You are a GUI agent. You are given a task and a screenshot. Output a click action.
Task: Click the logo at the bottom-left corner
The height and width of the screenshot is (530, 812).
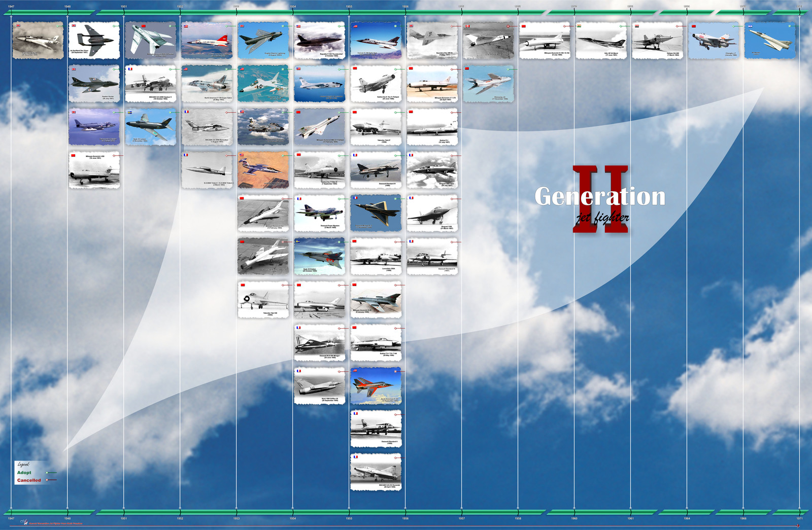coord(24,522)
